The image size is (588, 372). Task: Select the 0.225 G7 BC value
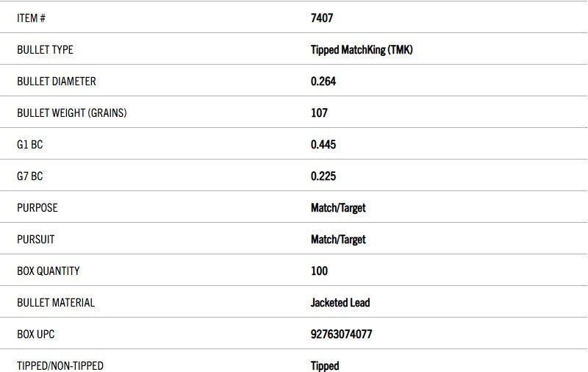coord(323,176)
